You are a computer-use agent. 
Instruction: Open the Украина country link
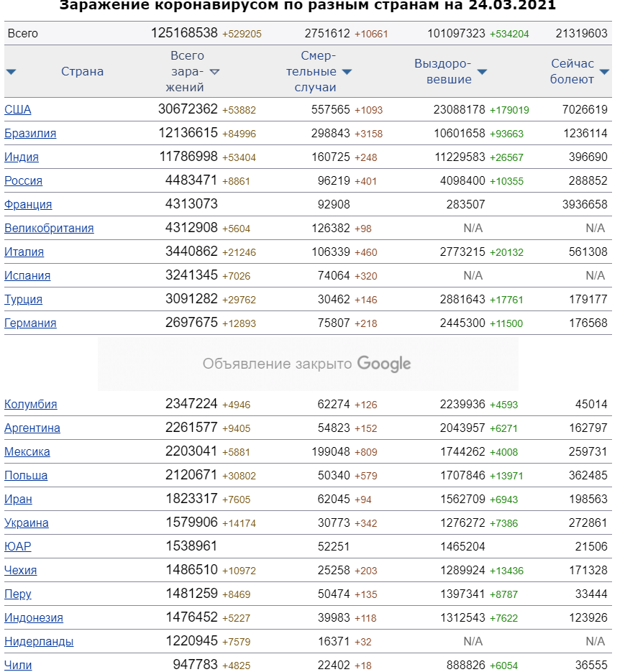pos(26,523)
